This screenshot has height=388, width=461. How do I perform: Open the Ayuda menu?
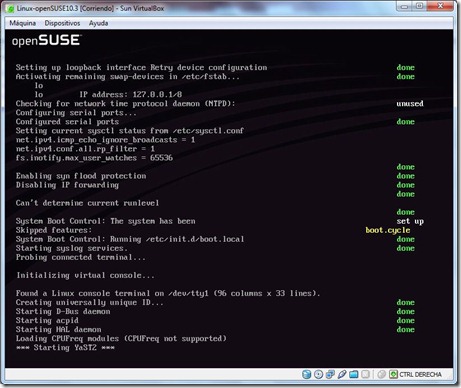[98, 23]
